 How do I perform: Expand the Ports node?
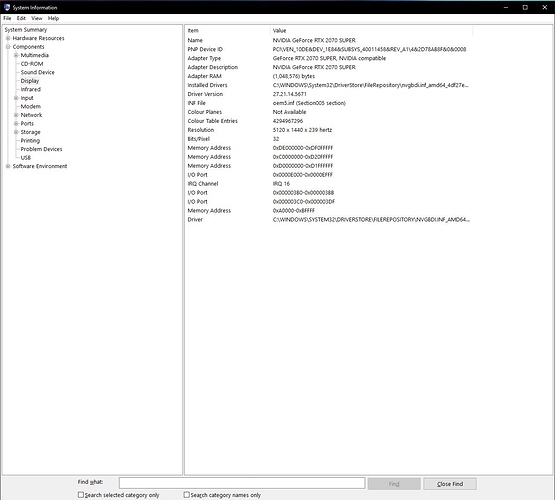point(16,123)
